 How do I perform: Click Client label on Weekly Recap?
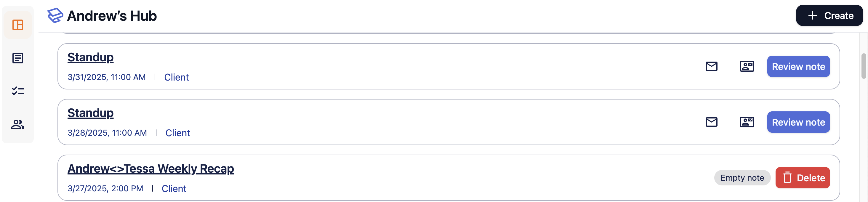[174, 188]
